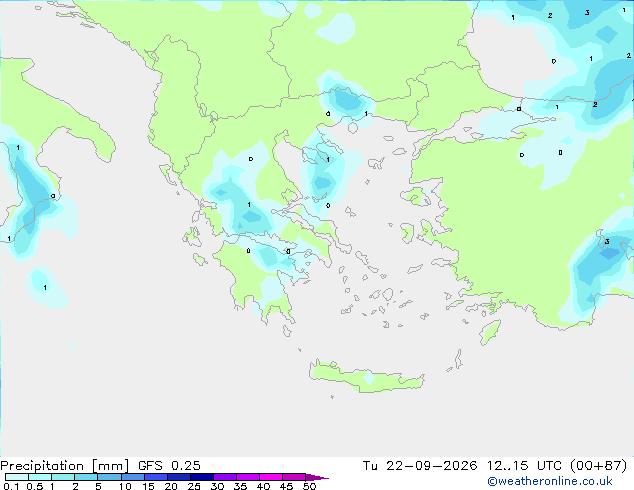
Task: Choose the 25–30 mm dark navy legend swatch
Action: coord(202,477)
